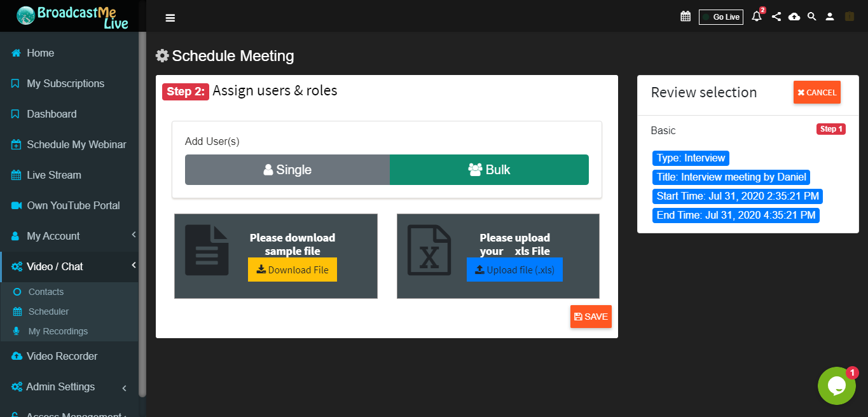This screenshot has width=868, height=417.
Task: Select Bulk user add mode
Action: click(x=489, y=170)
